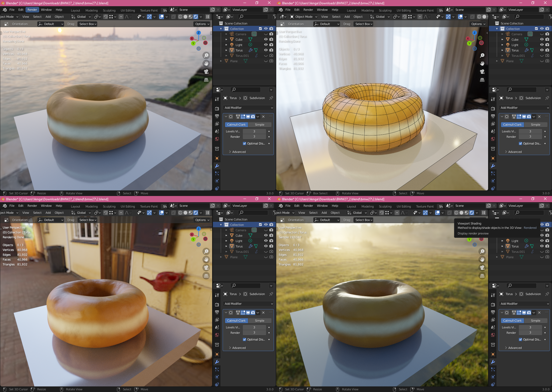Open World properties tab in bottom-left window
Screen dimensions: 552x392
coord(217,335)
